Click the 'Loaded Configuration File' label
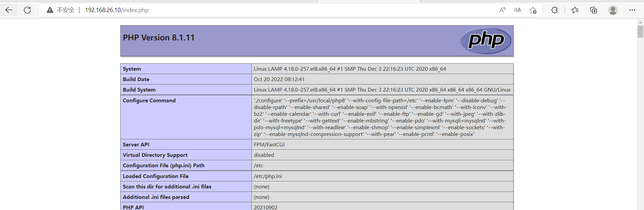The image size is (644, 210). click(x=156, y=176)
